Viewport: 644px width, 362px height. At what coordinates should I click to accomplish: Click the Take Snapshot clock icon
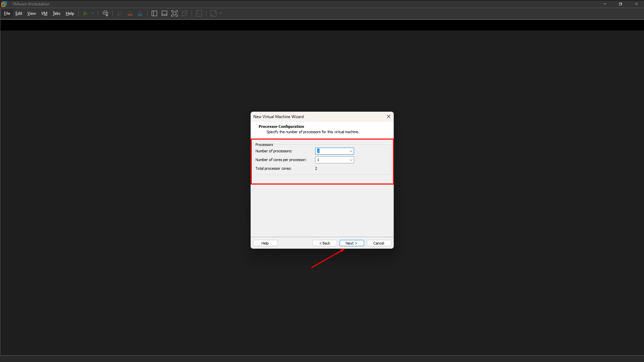click(x=119, y=13)
